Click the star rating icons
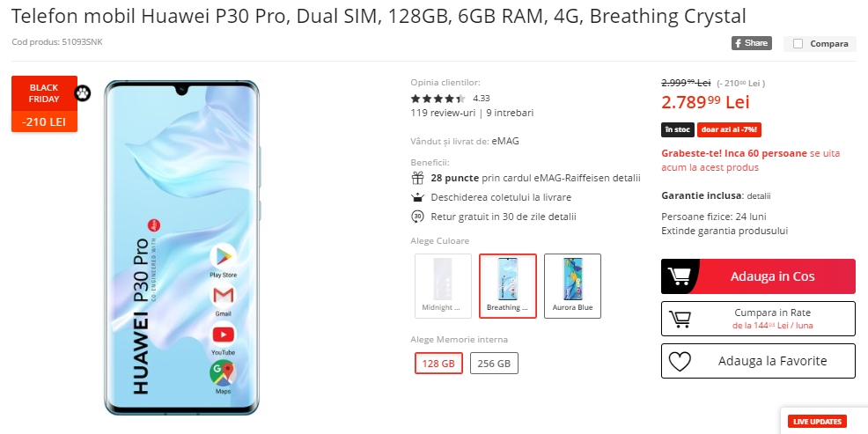This screenshot has height=434, width=868. point(438,99)
